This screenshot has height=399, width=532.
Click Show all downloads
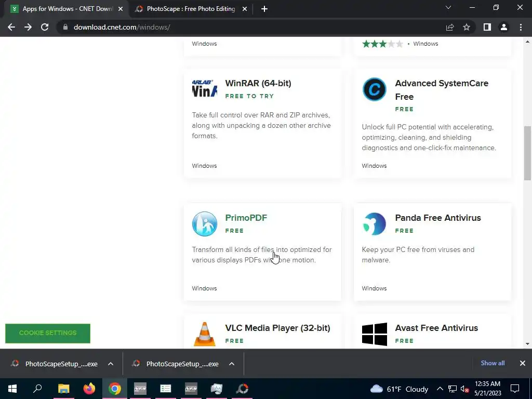493,363
